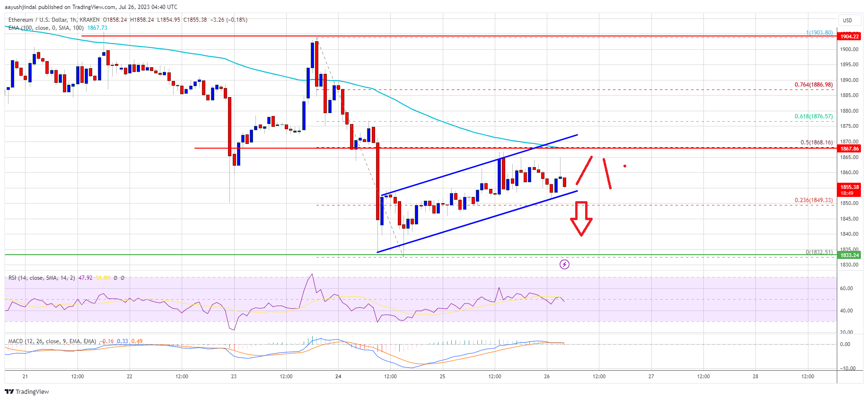Click the RSI axis value 40.00
Viewport: 868px width, 400px height.
(x=846, y=311)
